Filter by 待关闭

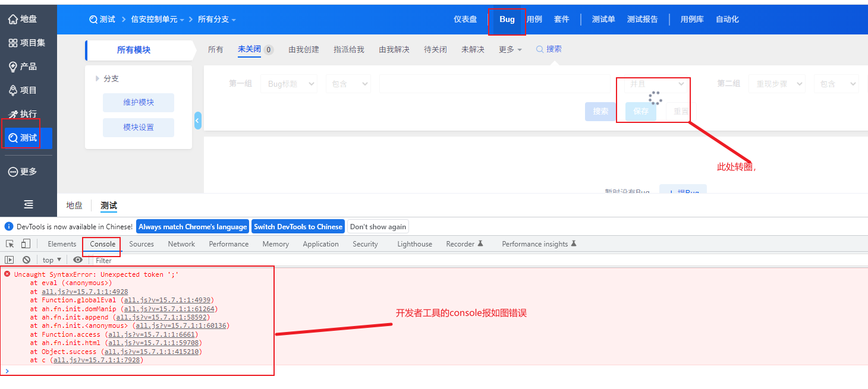pyautogui.click(x=435, y=49)
